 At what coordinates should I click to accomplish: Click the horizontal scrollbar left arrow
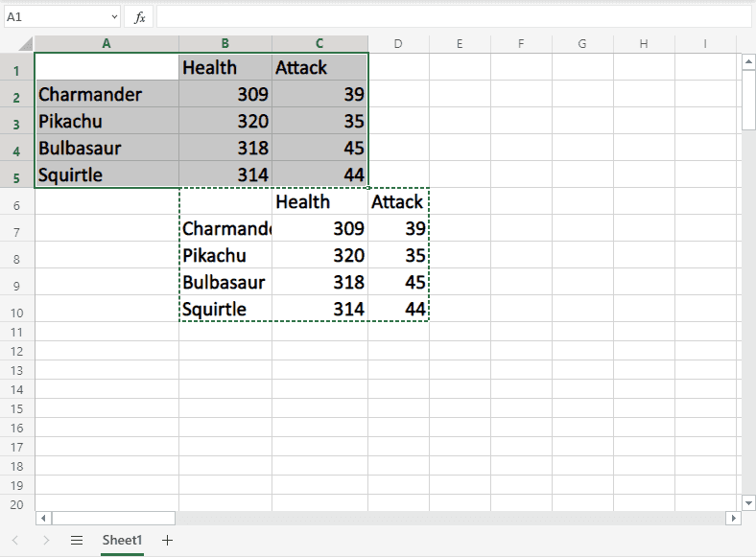43,518
